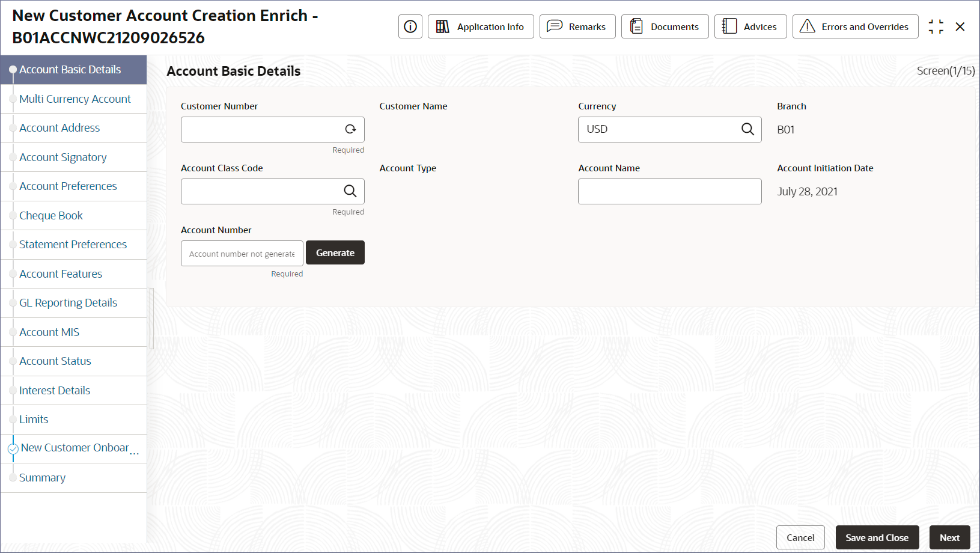Focus the Account Name input field
This screenshot has height=553, width=980.
tap(670, 191)
